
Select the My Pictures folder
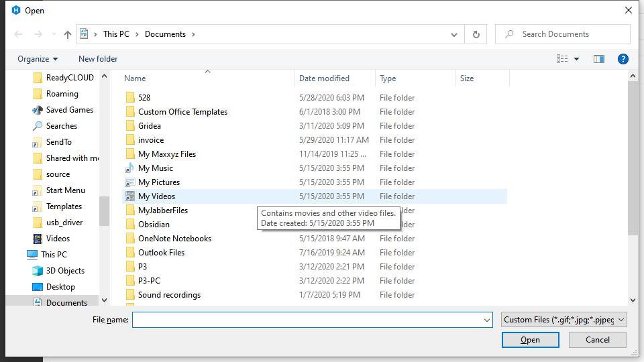pyautogui.click(x=152, y=182)
